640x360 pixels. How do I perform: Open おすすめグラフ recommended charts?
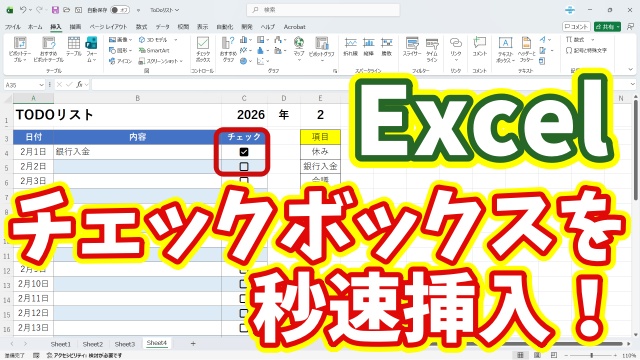[228, 49]
